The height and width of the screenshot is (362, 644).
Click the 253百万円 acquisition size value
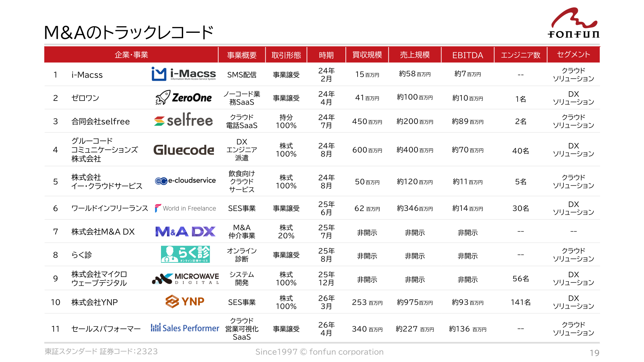(367, 302)
